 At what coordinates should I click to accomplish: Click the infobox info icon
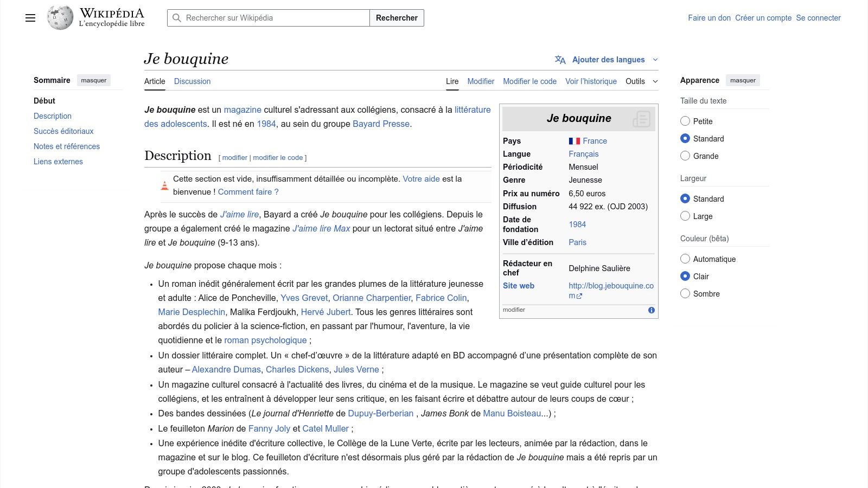(652, 310)
